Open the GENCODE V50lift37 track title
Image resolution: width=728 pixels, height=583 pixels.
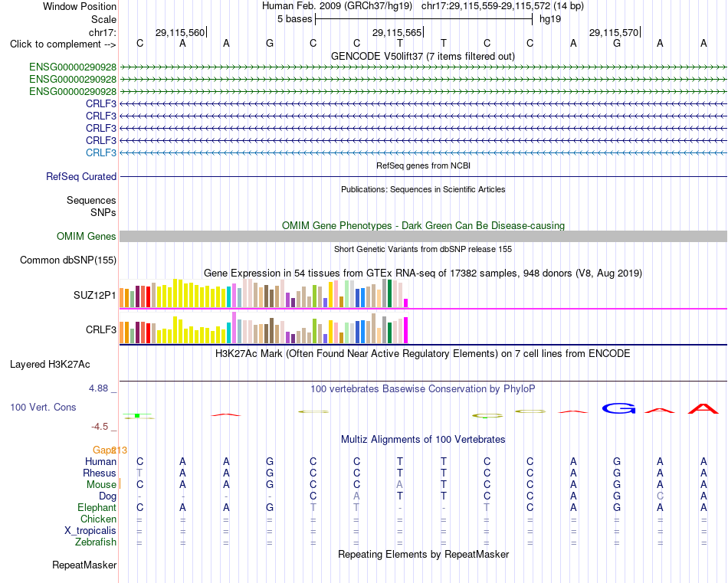[x=422, y=56]
